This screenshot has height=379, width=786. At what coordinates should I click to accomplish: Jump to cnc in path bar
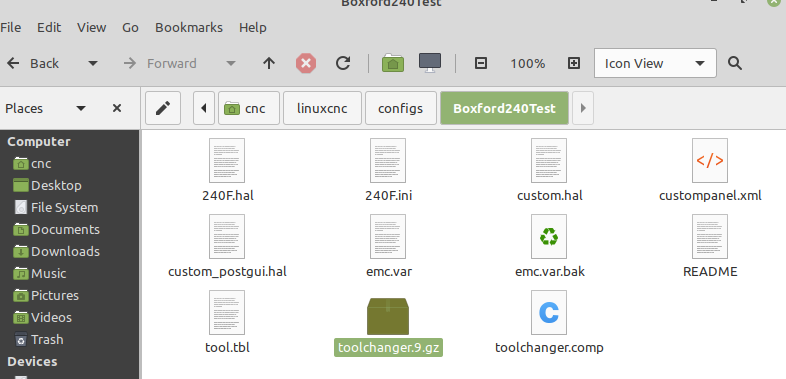[x=249, y=108]
